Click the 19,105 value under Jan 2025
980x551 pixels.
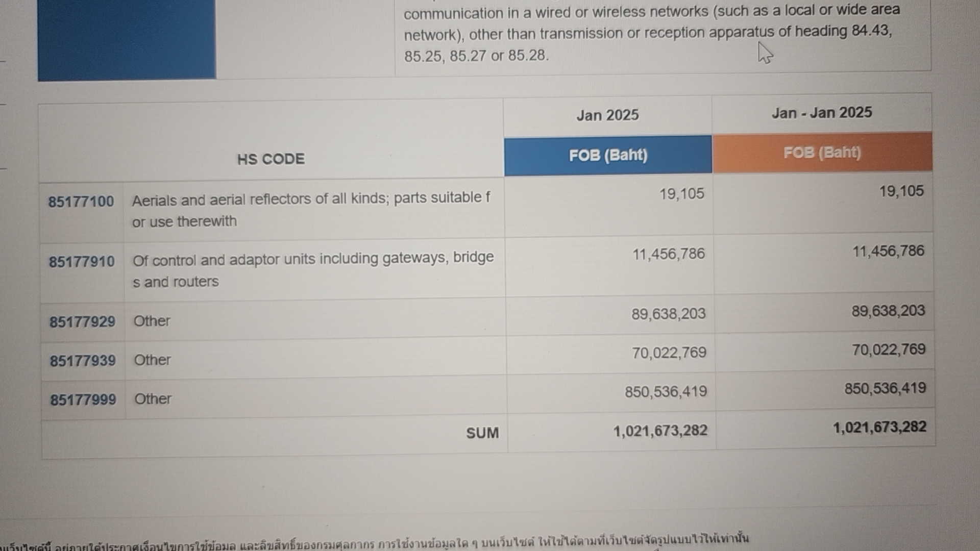[682, 194]
